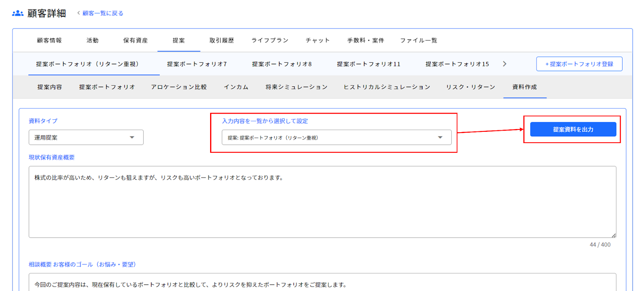644x291 pixels.
Task: Click the customer people icon beside 顧客詳細
Action: click(18, 13)
